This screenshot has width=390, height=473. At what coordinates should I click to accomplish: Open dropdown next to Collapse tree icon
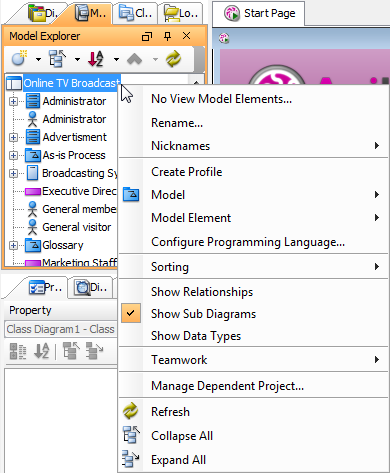[x=77, y=60]
